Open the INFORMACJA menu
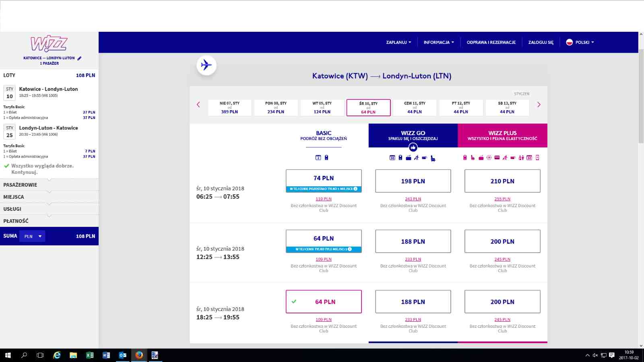The height and width of the screenshot is (362, 644). click(439, 42)
